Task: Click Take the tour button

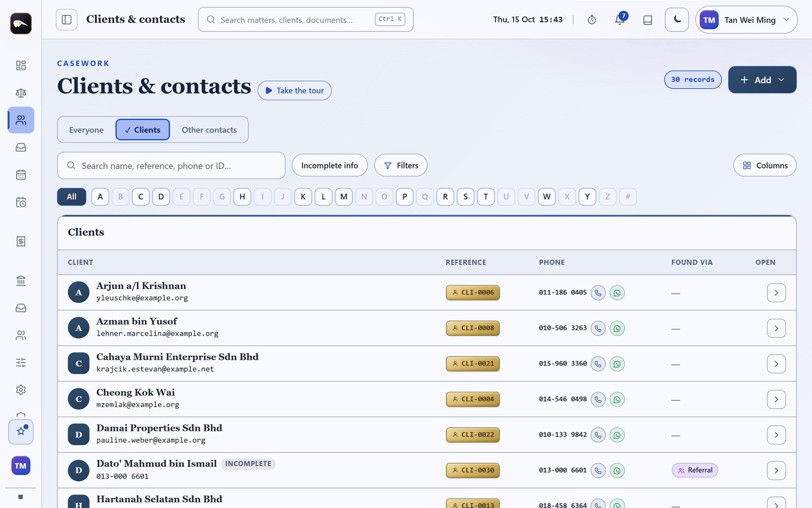Action: coord(295,90)
